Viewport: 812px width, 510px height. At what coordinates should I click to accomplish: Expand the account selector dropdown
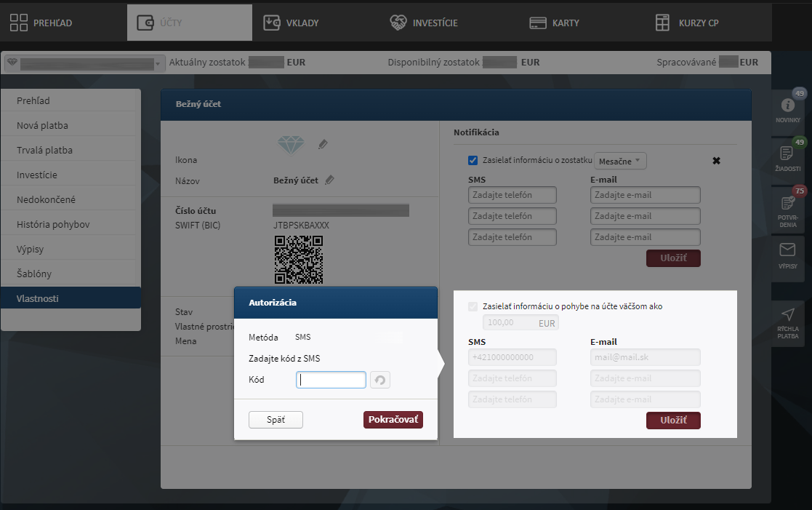(x=157, y=63)
